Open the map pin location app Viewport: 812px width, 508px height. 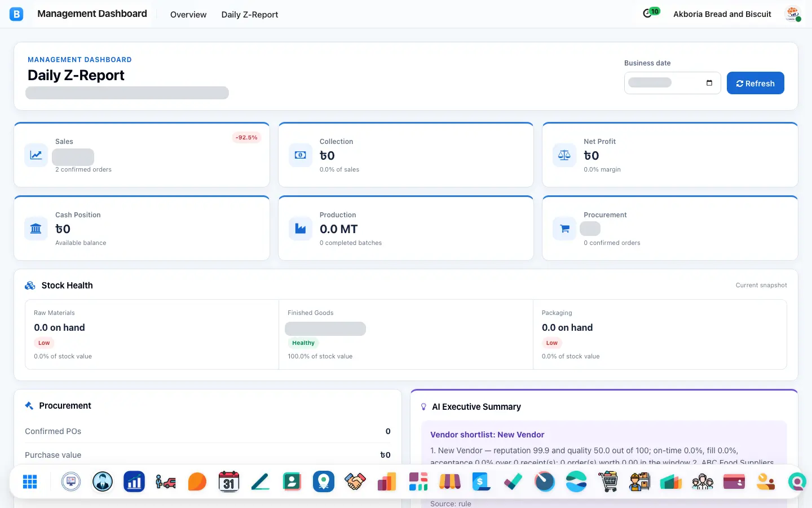pyautogui.click(x=324, y=481)
